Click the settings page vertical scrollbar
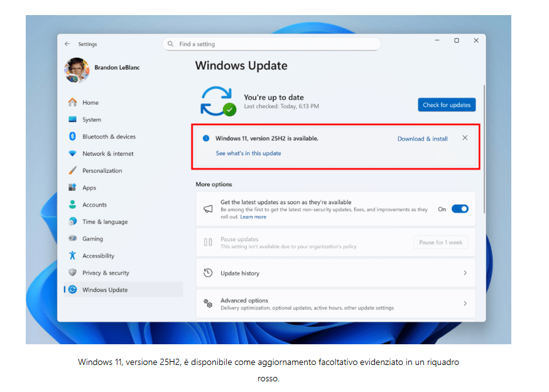 [x=484, y=149]
